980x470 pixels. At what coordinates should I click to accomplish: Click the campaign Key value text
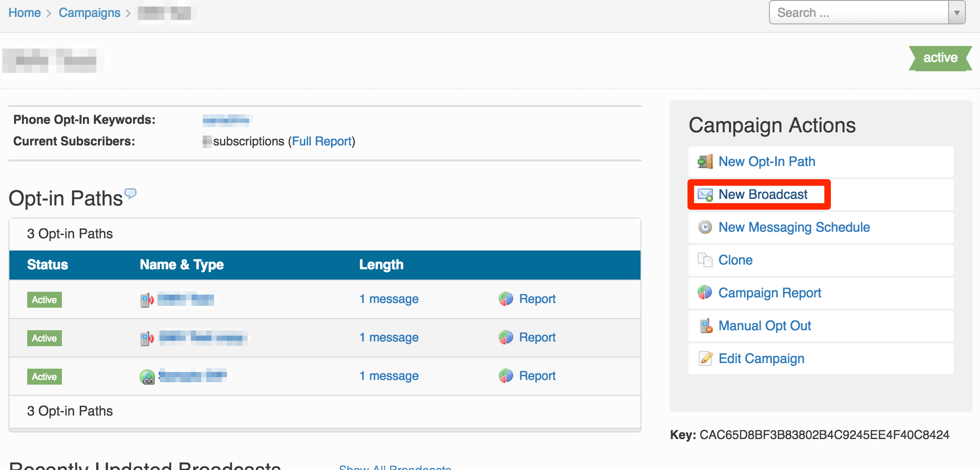pos(824,435)
